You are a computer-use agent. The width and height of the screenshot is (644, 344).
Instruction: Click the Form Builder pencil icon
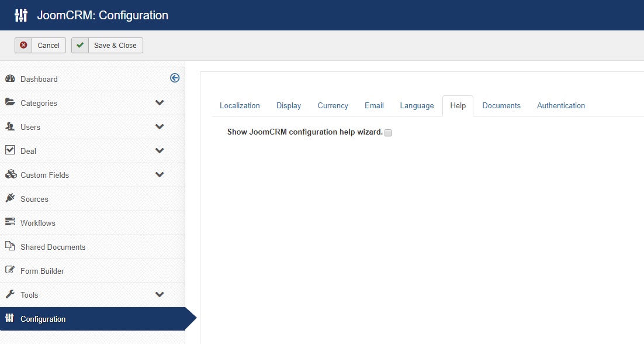11,270
